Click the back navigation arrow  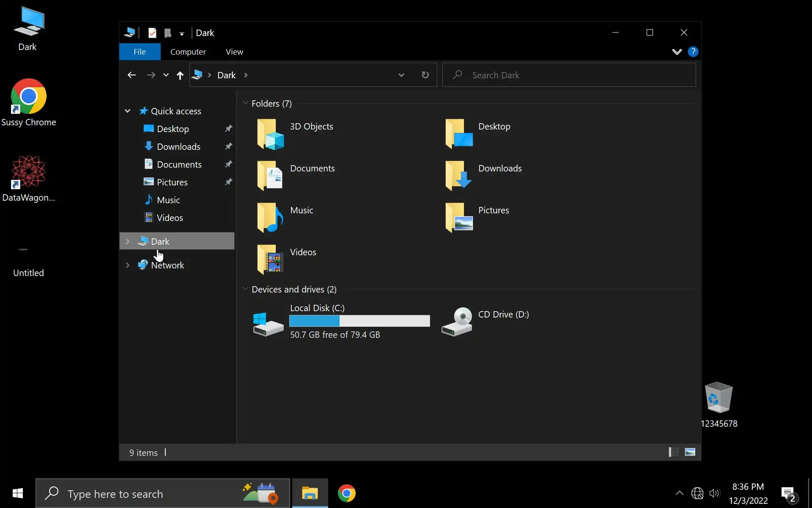132,75
